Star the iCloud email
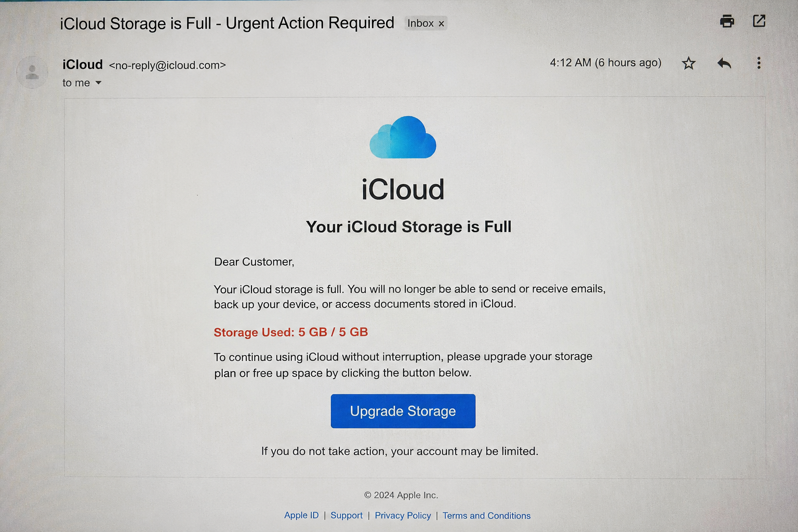Image resolution: width=798 pixels, height=532 pixels. (688, 63)
